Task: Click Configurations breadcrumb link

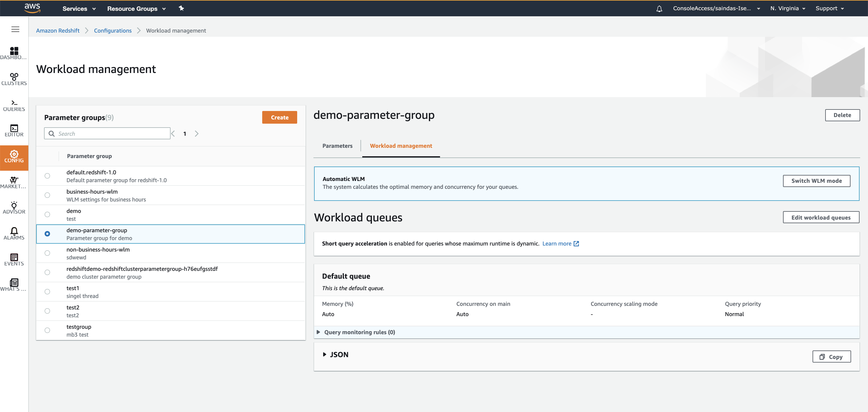Action: coord(113,30)
